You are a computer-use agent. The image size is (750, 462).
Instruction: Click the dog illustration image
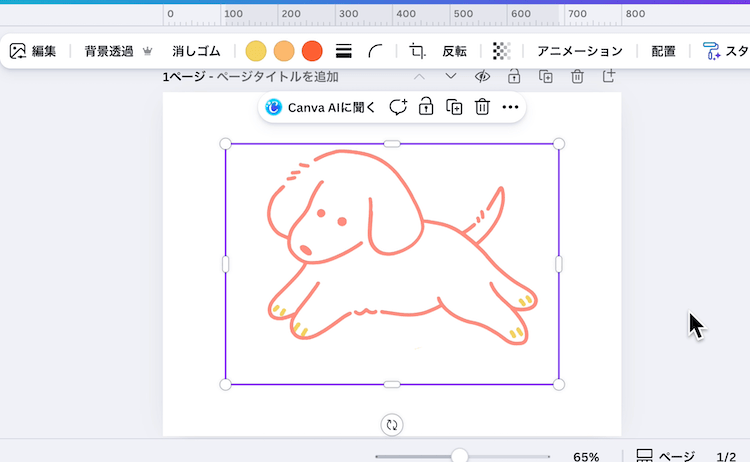point(392,264)
